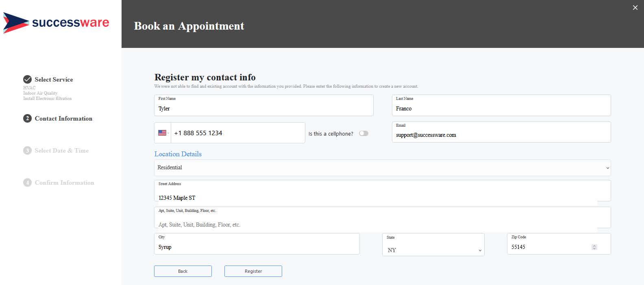Close the Book an Appointment dialog
Viewport: 644px width, 285px height.
(x=635, y=8)
